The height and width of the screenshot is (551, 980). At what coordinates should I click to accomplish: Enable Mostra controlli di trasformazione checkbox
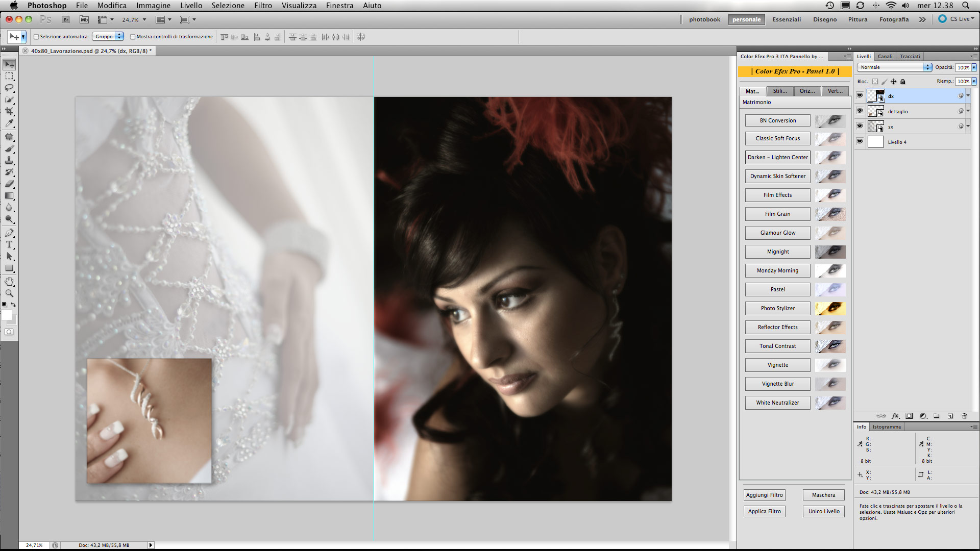133,37
